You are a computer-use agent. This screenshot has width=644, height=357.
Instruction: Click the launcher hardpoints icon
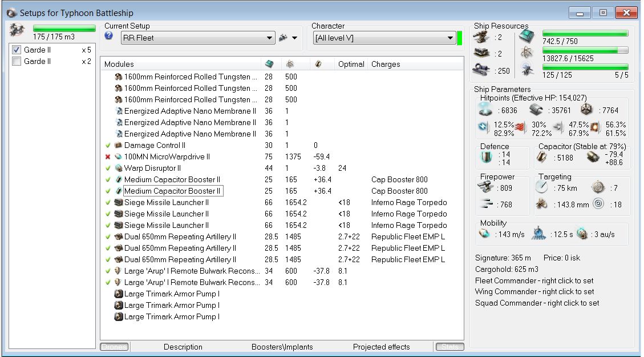(481, 54)
